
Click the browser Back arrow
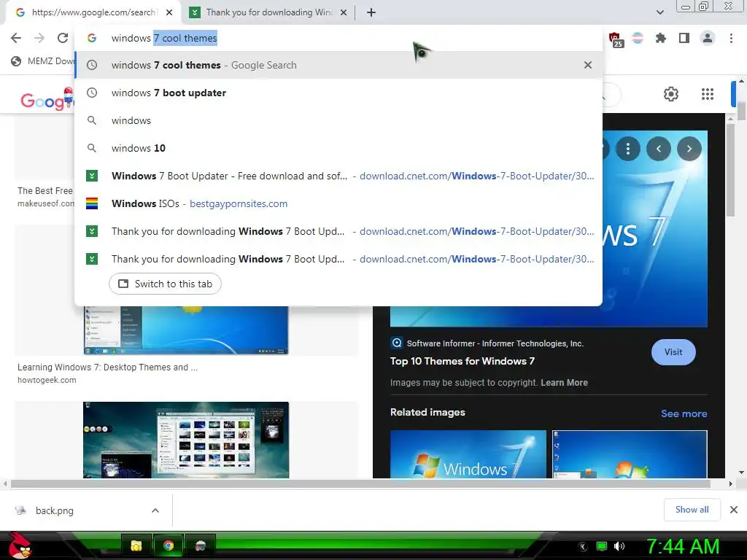tap(16, 38)
